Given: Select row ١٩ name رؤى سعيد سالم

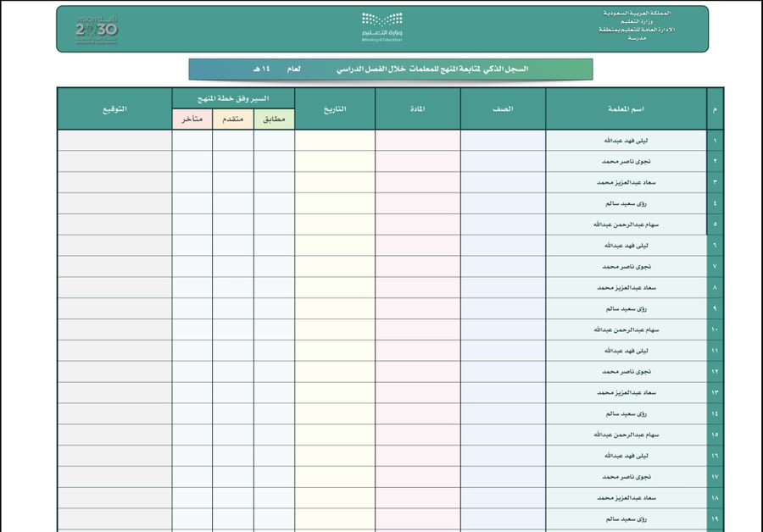Looking at the screenshot, I should pos(626,519).
